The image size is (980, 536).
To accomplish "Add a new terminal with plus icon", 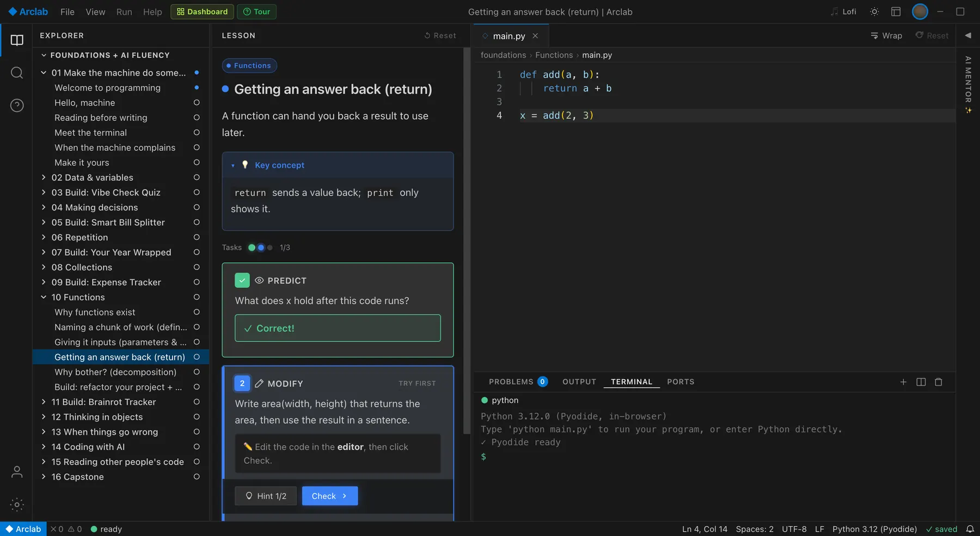I will (903, 382).
